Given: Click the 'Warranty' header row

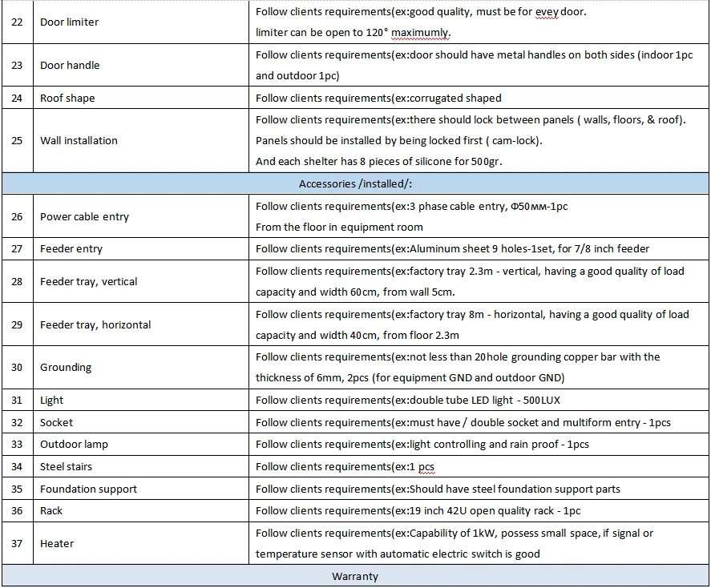Looking at the screenshot, I should (355, 576).
